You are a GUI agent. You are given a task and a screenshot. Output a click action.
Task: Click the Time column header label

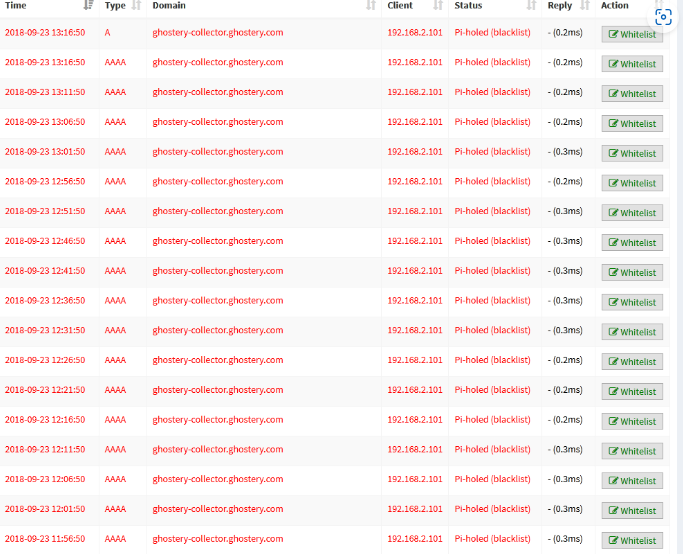[x=16, y=5]
